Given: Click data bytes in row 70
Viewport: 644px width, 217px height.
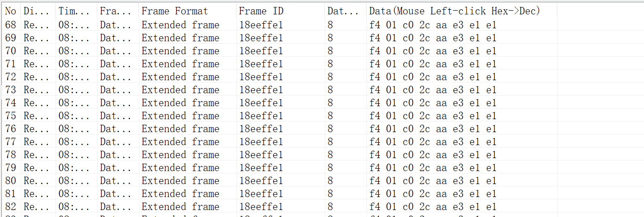Looking at the screenshot, I should (432, 51).
